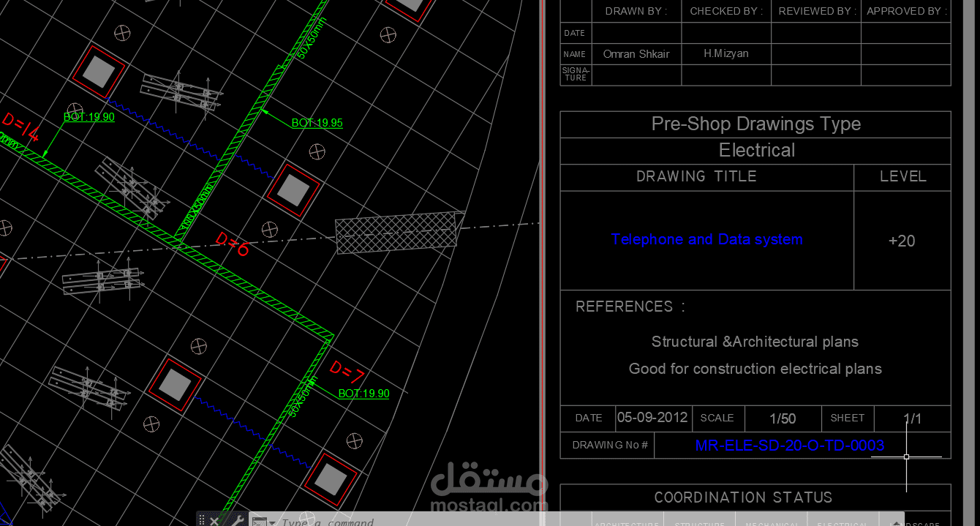Select 'Good for construction electrical plans' text

pos(755,369)
